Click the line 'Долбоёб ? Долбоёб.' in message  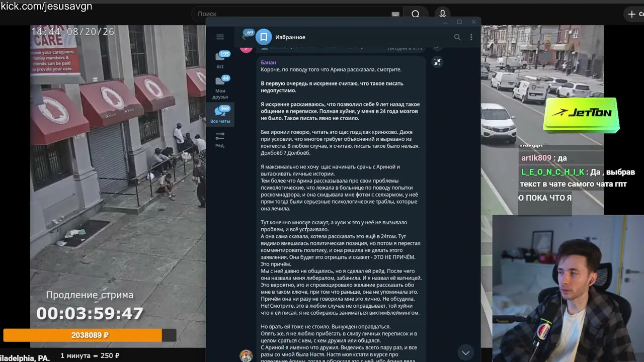tap(285, 153)
